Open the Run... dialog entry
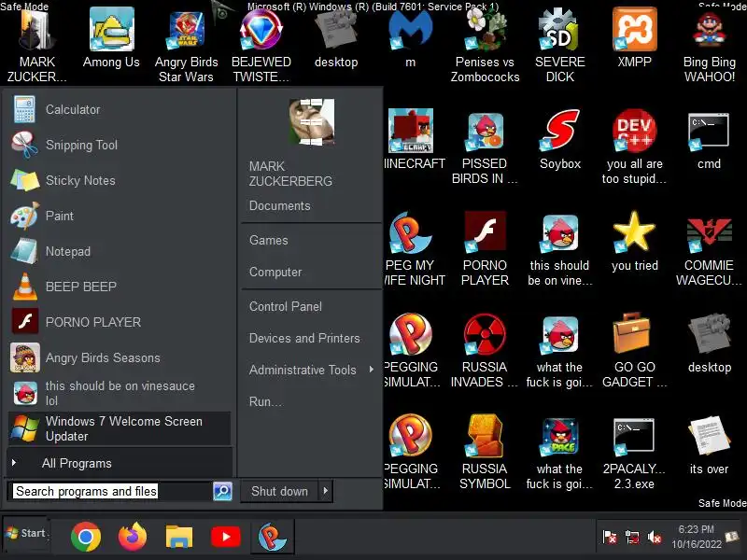Screen dimensions: 747x560 (265, 401)
